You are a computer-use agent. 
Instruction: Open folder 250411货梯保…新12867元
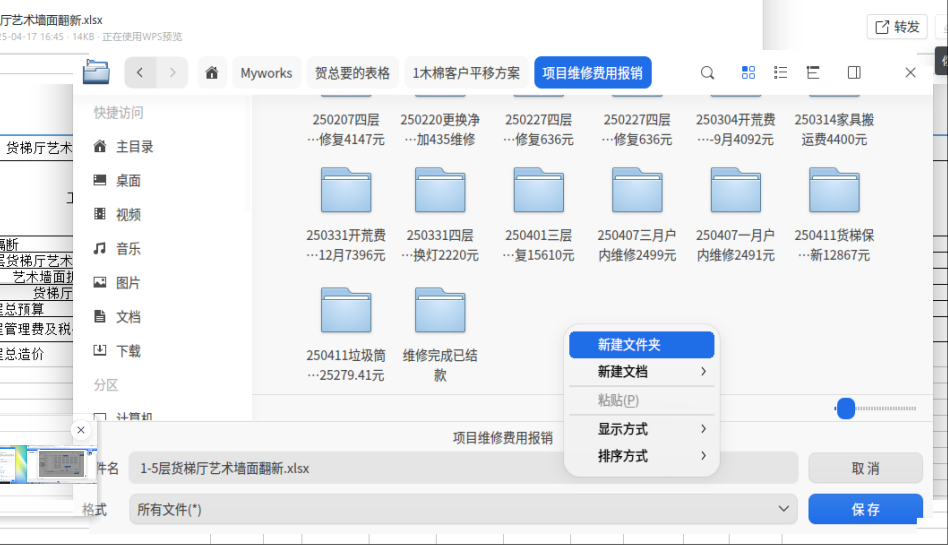click(834, 215)
